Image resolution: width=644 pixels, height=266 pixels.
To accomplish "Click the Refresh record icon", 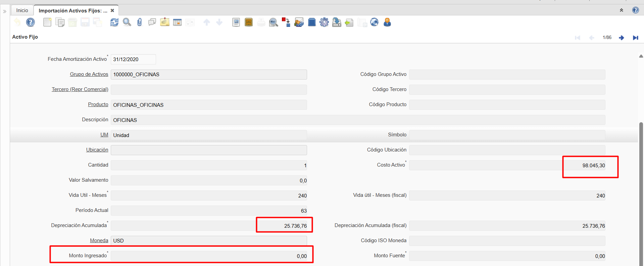I will pos(114,23).
